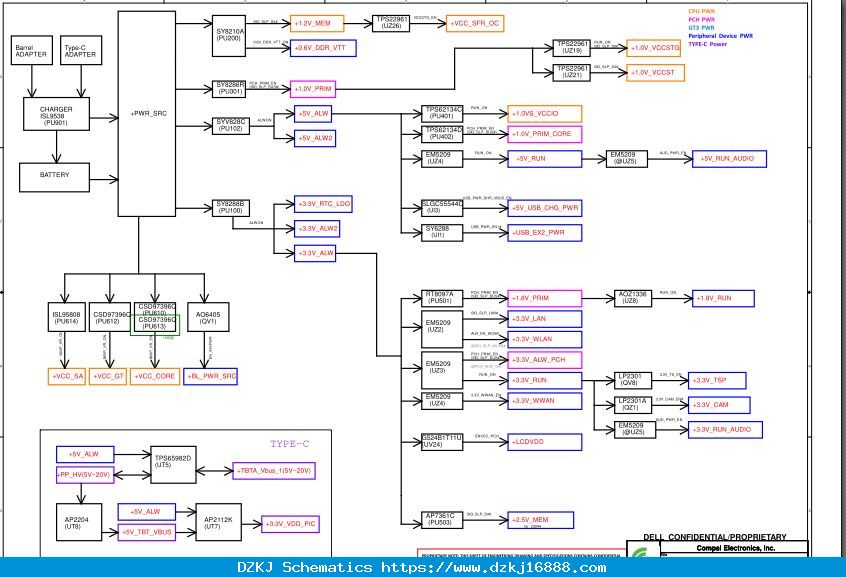Click the CPU PWR legend entry
Viewport: 846px width, 577px height.
pyautogui.click(x=701, y=11)
